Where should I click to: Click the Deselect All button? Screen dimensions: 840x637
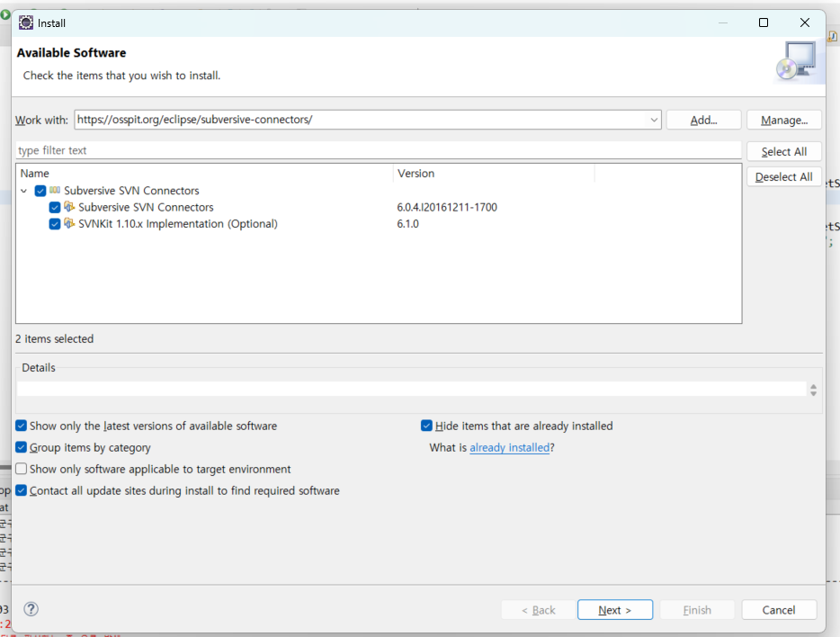click(x=783, y=177)
